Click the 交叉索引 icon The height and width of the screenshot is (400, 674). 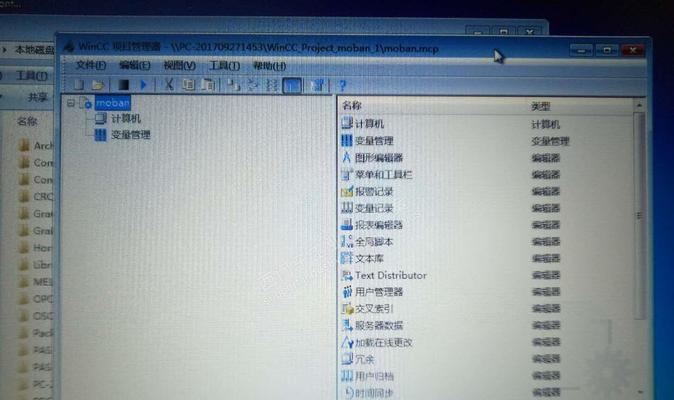pos(346,308)
